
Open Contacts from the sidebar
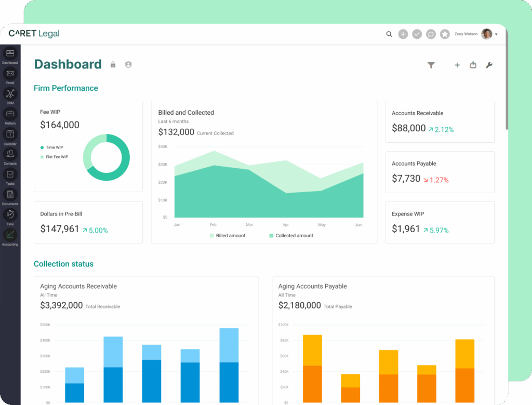10,154
